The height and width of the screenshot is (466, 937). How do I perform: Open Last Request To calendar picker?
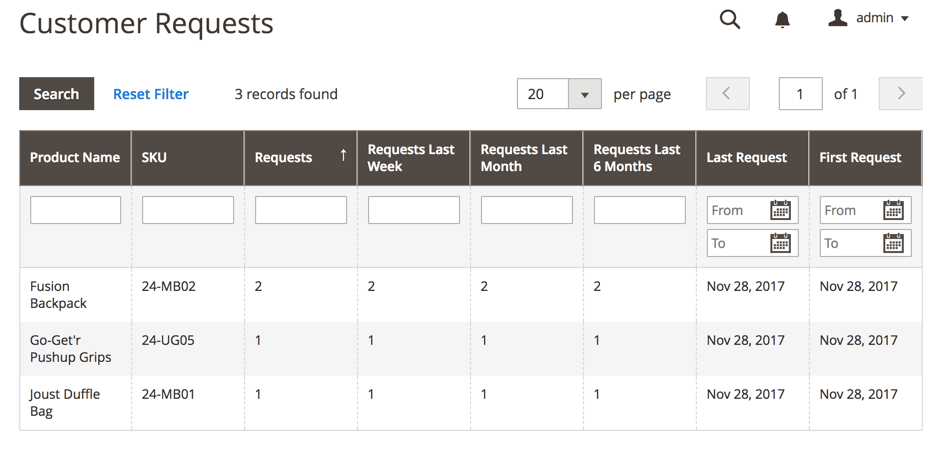(x=780, y=243)
